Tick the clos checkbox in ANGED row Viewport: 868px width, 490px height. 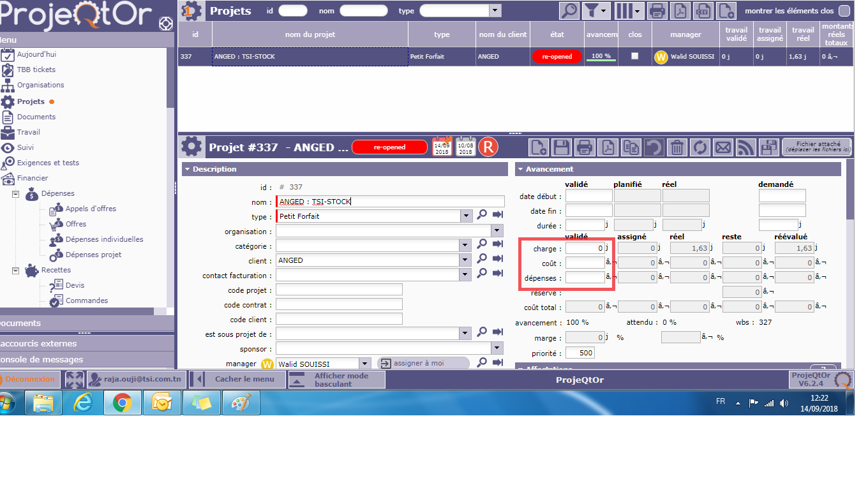tap(634, 56)
